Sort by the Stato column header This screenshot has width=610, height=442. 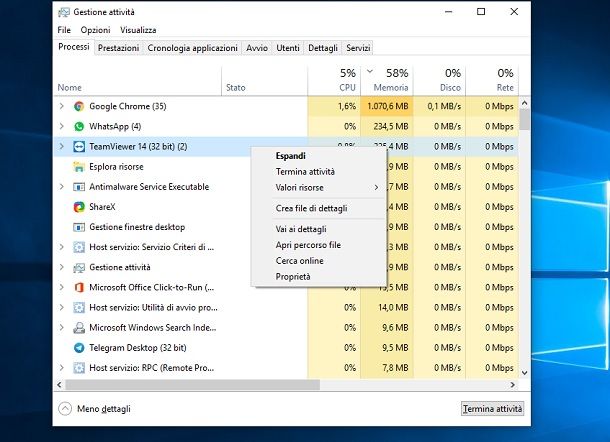(265, 81)
